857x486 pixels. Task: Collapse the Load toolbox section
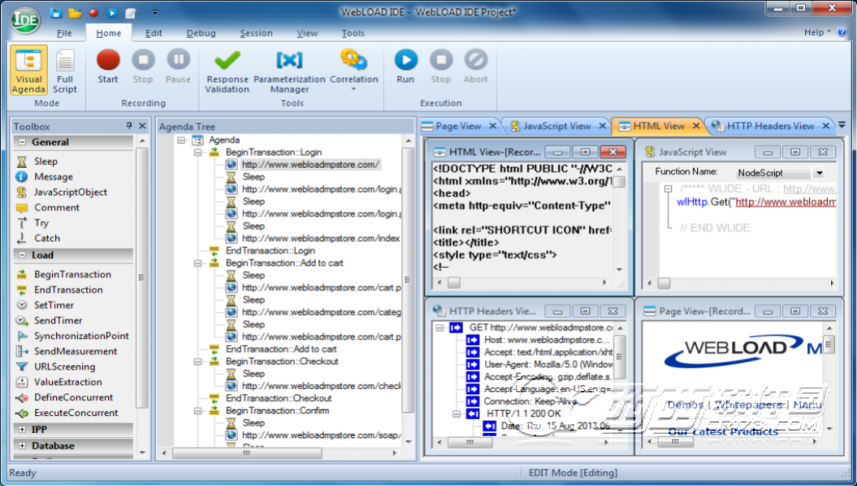[x=22, y=255]
